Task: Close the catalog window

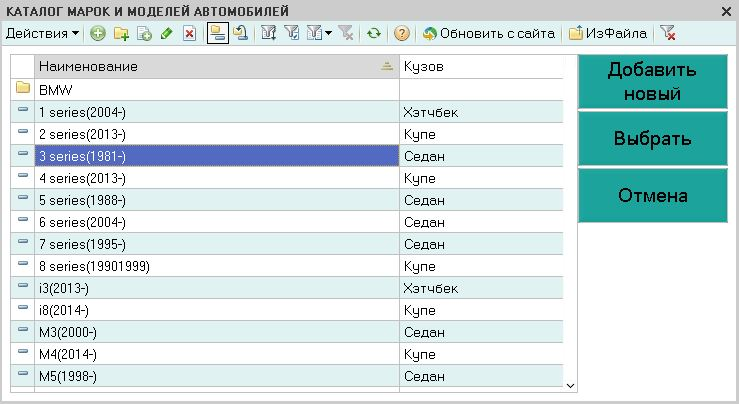Action: (x=726, y=11)
